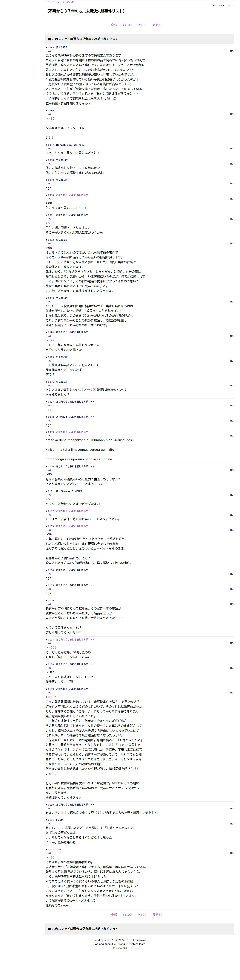This screenshot has width=240, height=980.
Task: Toggle the right-side NG for post 0106
Action: (x=232, y=604)
